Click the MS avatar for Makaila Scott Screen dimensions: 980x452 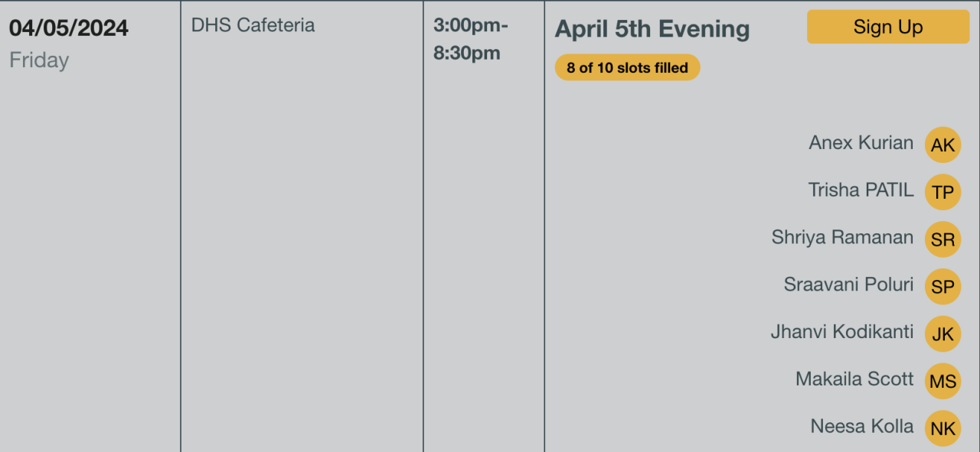[942, 381]
